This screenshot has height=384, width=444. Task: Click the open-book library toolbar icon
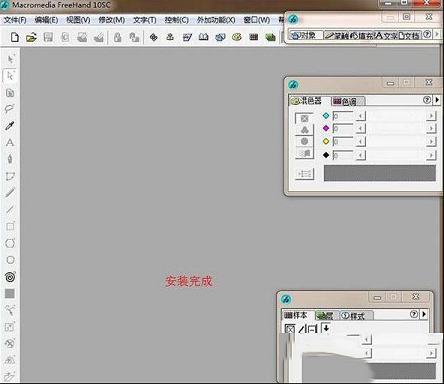point(203,37)
